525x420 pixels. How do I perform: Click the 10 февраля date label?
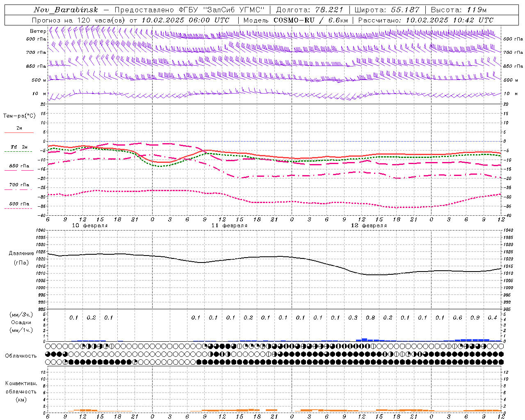tap(90, 226)
